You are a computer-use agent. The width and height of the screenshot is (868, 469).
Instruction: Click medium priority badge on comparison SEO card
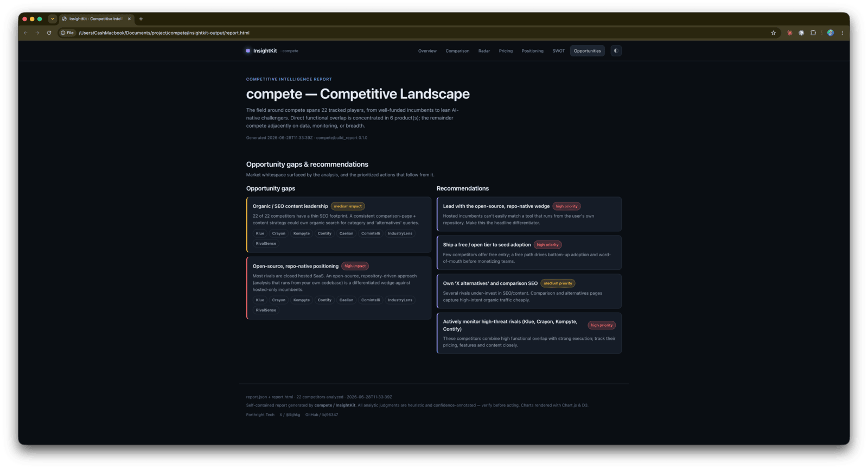point(558,283)
